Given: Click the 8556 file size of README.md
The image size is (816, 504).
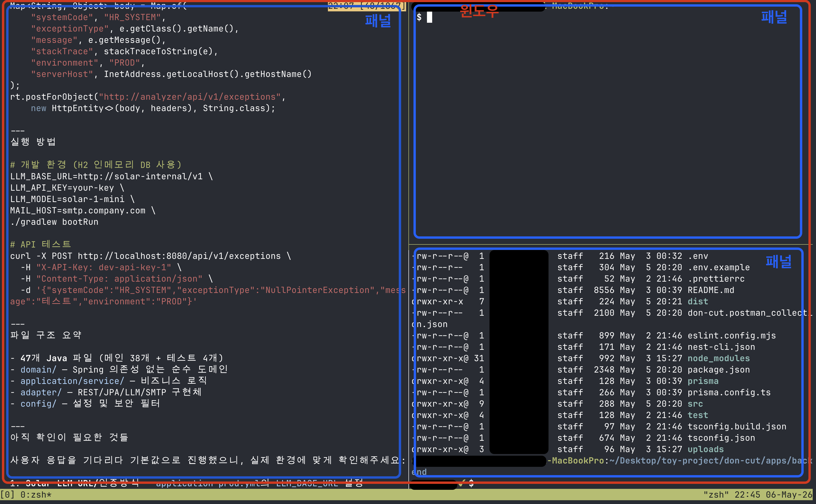Looking at the screenshot, I should pos(604,290).
